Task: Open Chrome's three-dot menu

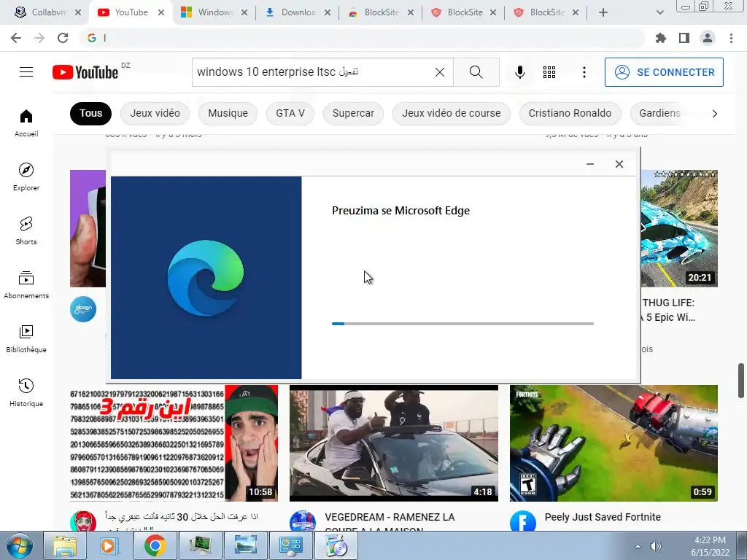Action: (731, 38)
